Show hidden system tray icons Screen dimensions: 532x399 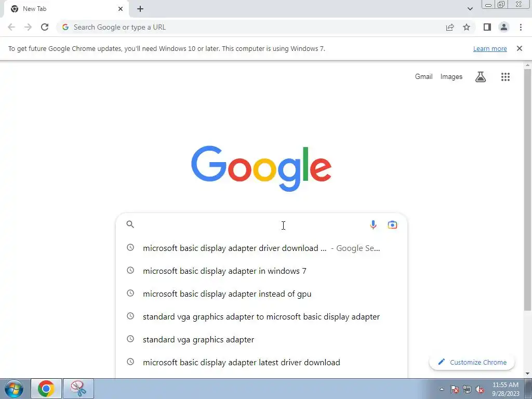tap(442, 389)
